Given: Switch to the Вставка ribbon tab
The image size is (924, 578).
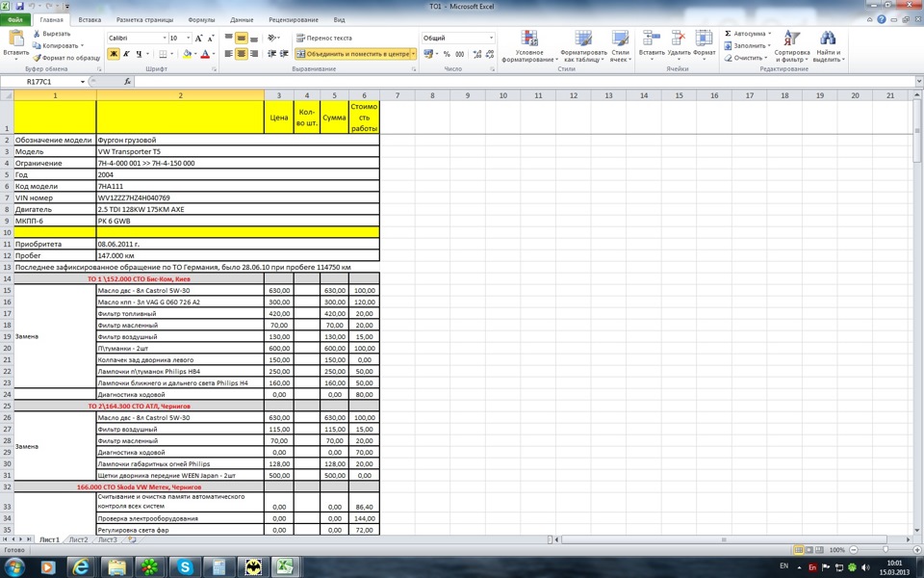Looking at the screenshot, I should [90, 19].
